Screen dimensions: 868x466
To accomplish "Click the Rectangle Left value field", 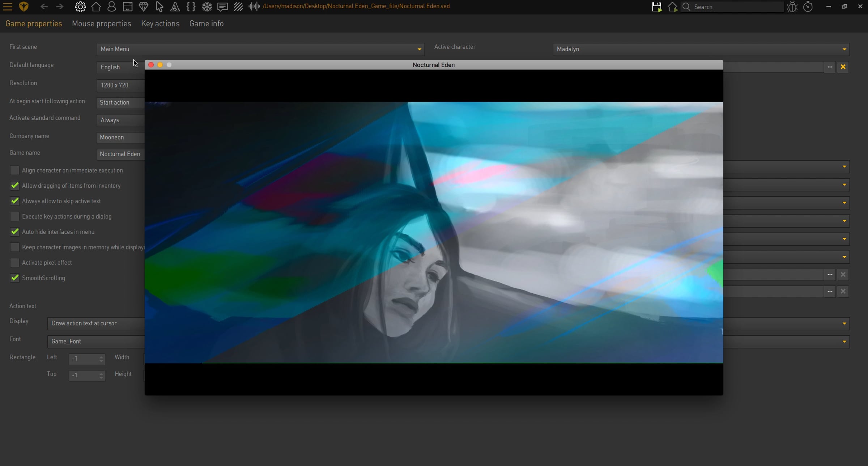I will (x=87, y=359).
